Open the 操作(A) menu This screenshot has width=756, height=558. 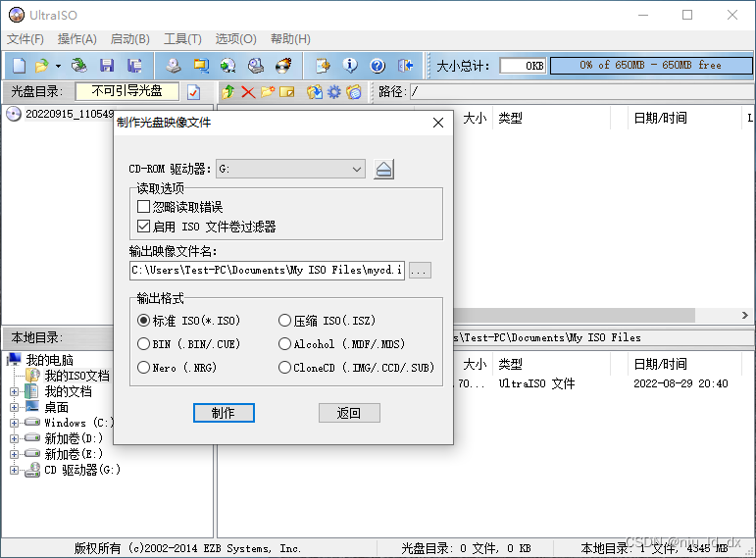point(77,39)
